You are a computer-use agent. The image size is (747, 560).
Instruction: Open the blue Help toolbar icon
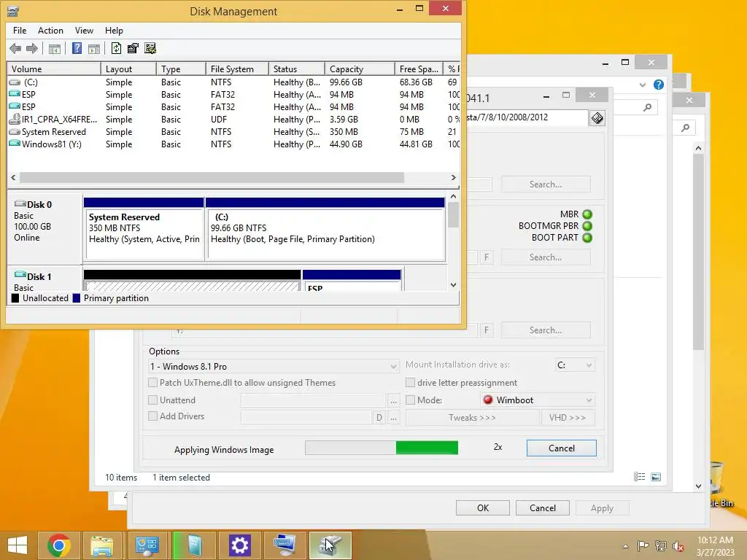tap(77, 48)
